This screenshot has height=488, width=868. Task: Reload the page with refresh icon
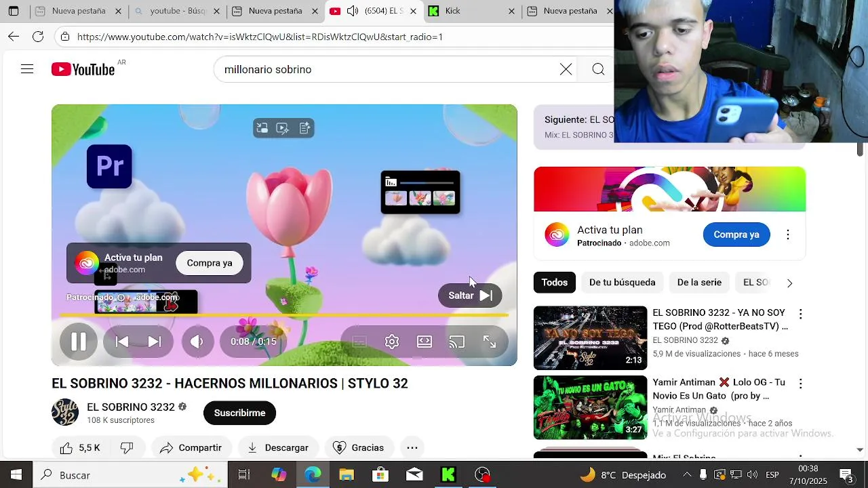coord(38,37)
